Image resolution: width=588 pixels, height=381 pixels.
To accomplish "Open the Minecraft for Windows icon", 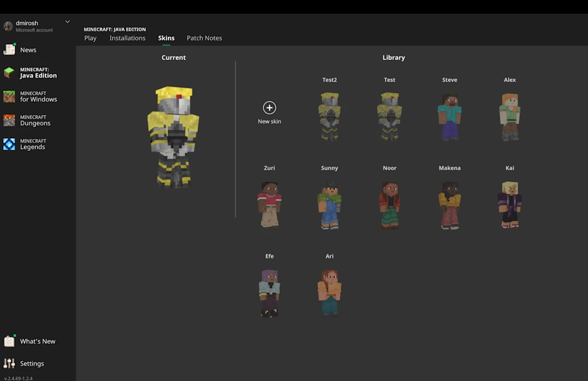I will click(9, 96).
